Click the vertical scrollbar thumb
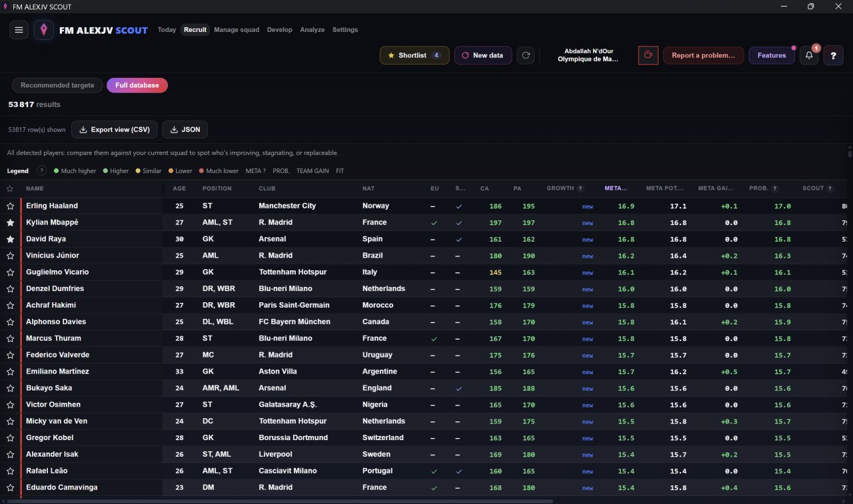 pos(850,154)
